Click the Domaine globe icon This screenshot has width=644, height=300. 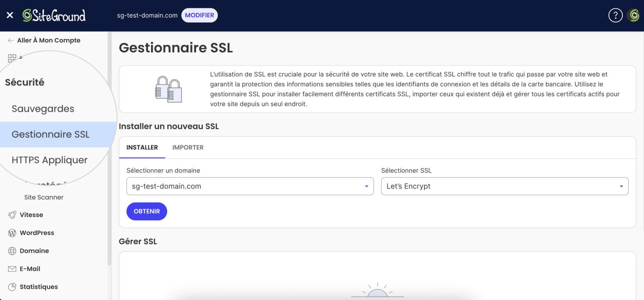click(12, 251)
